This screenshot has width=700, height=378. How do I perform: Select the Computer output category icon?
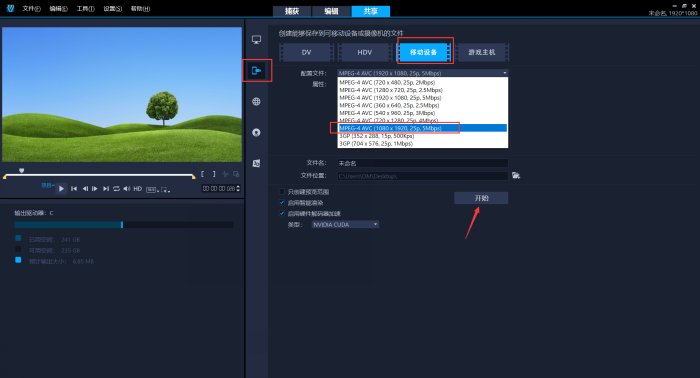click(256, 40)
